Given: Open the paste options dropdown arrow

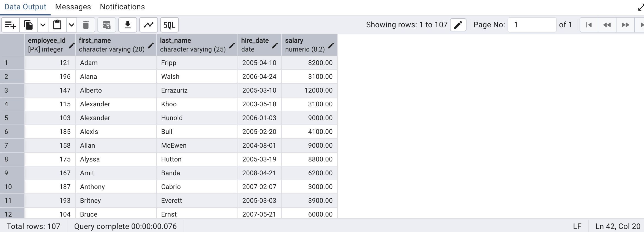Looking at the screenshot, I should coord(72,25).
